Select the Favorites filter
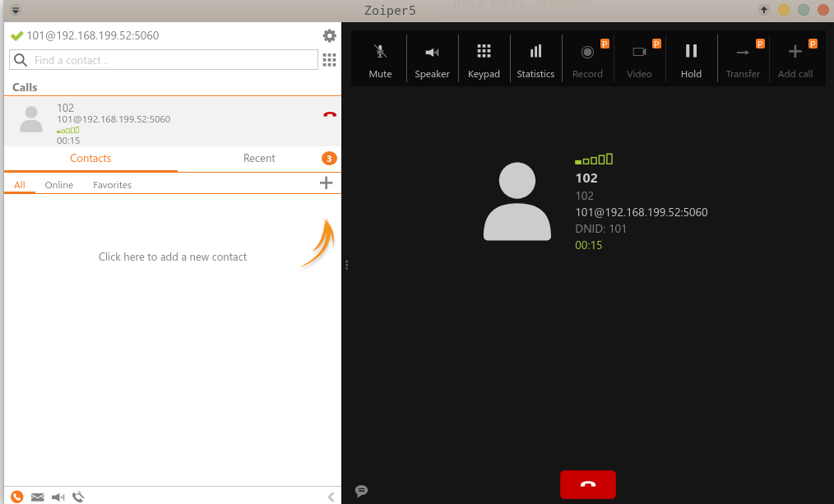Screen dimensions: 834x504 (112, 185)
